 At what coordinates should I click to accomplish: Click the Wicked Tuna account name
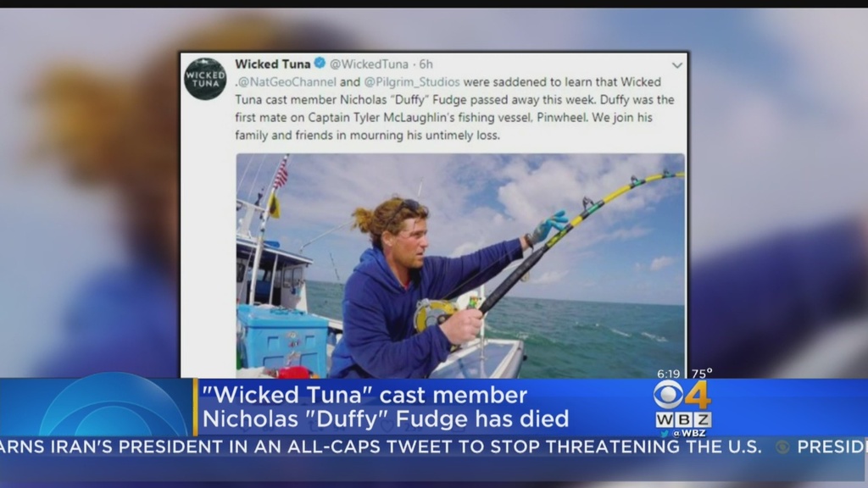[272, 64]
